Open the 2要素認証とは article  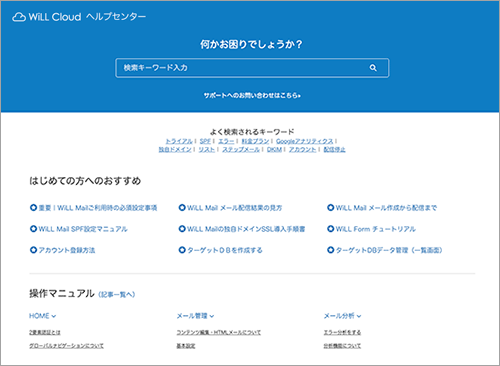(45, 333)
